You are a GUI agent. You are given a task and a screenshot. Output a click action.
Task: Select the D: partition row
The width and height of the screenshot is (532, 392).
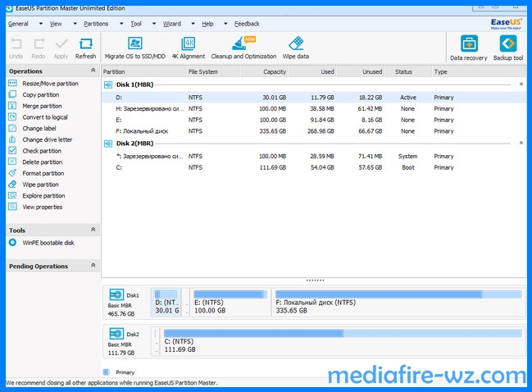(314, 98)
